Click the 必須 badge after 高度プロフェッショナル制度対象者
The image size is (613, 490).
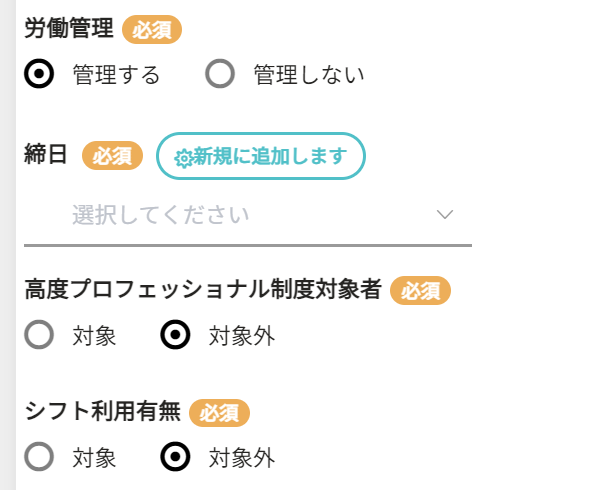420,290
